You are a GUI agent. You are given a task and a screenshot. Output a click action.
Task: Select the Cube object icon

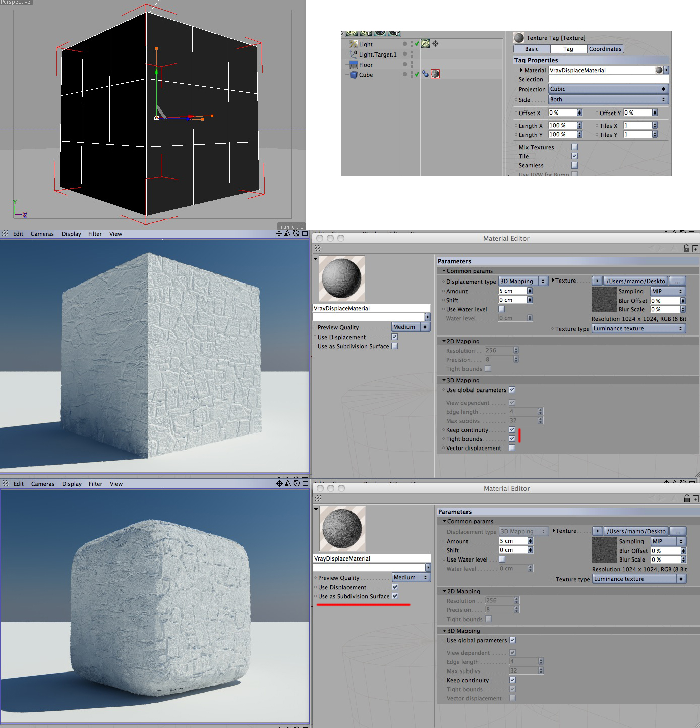point(353,75)
